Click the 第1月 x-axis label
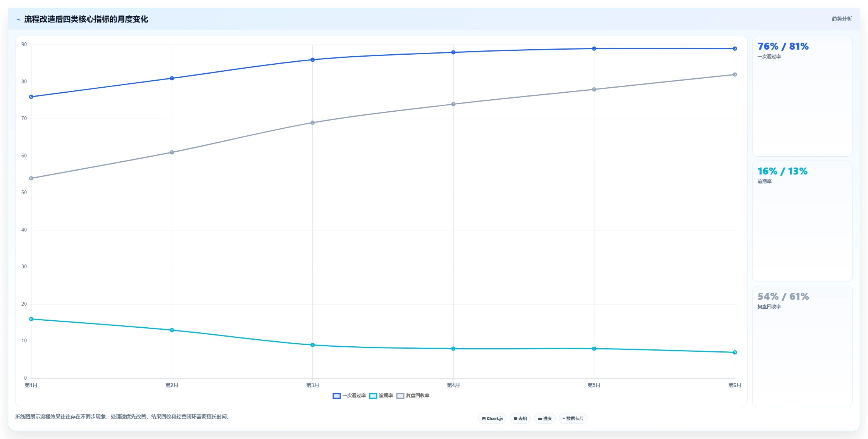This screenshot has width=868, height=439. (31, 385)
